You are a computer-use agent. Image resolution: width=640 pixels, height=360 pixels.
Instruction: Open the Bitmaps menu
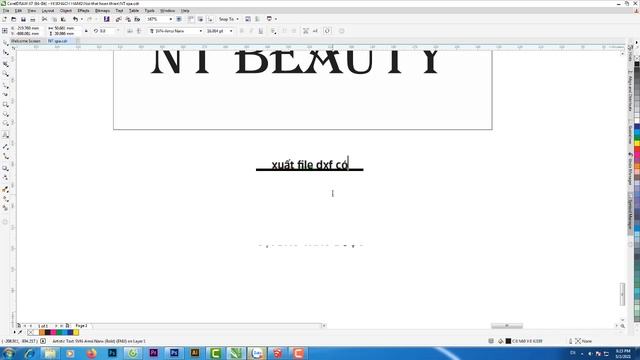point(102,11)
